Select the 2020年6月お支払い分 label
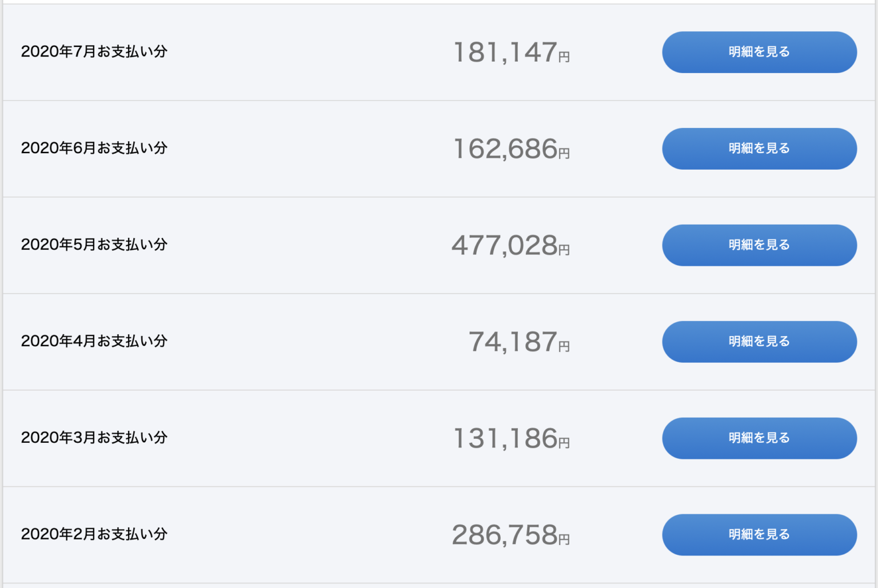The height and width of the screenshot is (588, 878). click(94, 148)
